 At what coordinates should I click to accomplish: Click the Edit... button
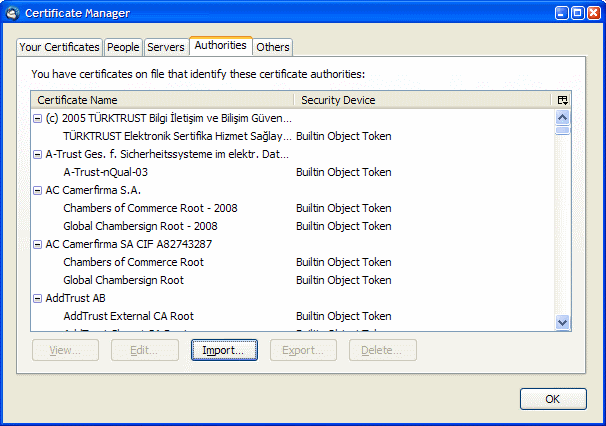click(145, 350)
